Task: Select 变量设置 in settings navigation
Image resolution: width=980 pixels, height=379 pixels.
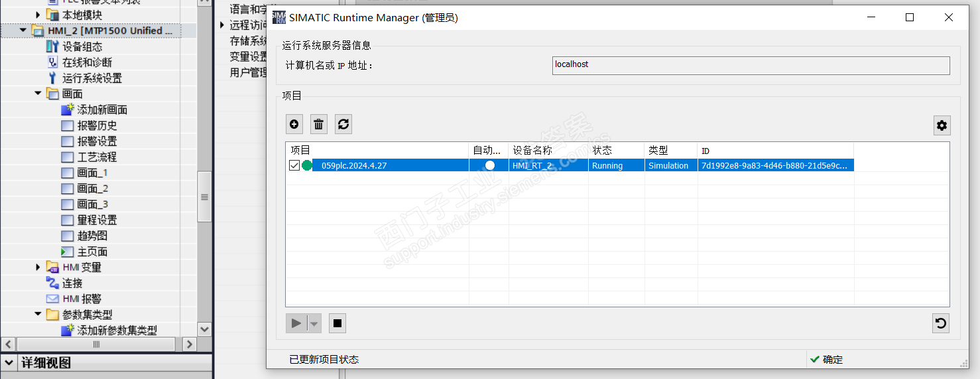Action: click(249, 56)
